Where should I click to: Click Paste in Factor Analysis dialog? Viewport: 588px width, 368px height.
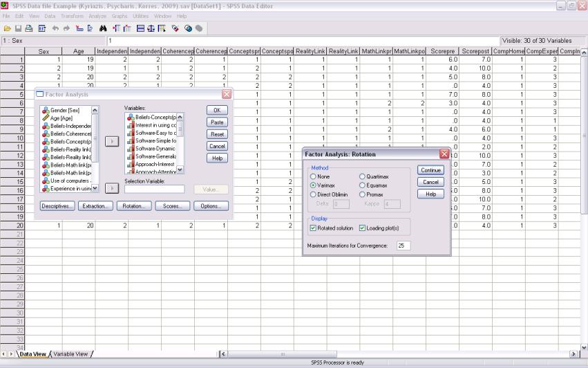click(x=217, y=122)
